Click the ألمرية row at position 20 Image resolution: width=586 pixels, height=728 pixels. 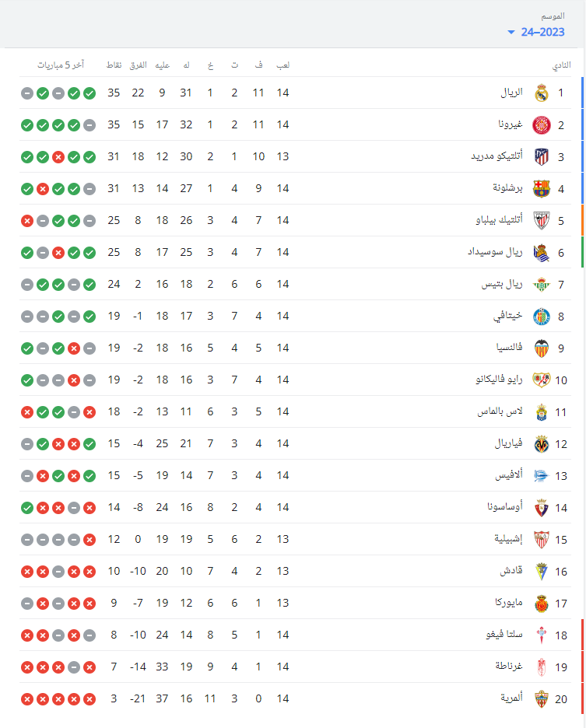(295, 698)
